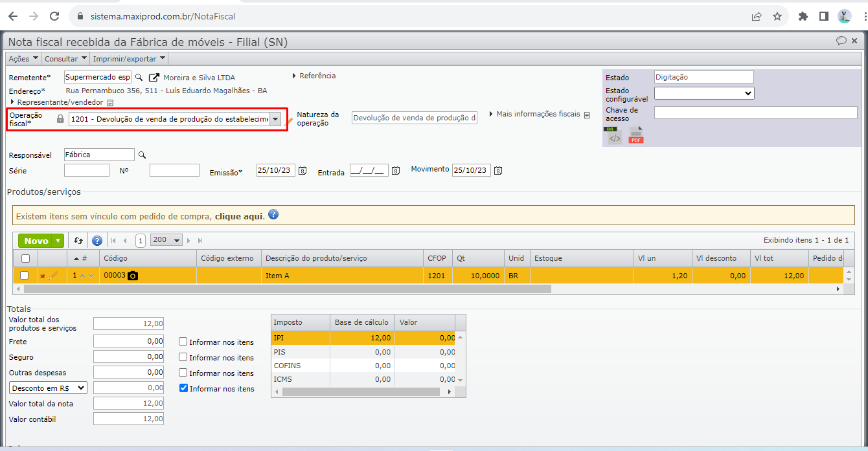Focus the Frete value field
The width and height of the screenshot is (868, 451).
[128, 341]
